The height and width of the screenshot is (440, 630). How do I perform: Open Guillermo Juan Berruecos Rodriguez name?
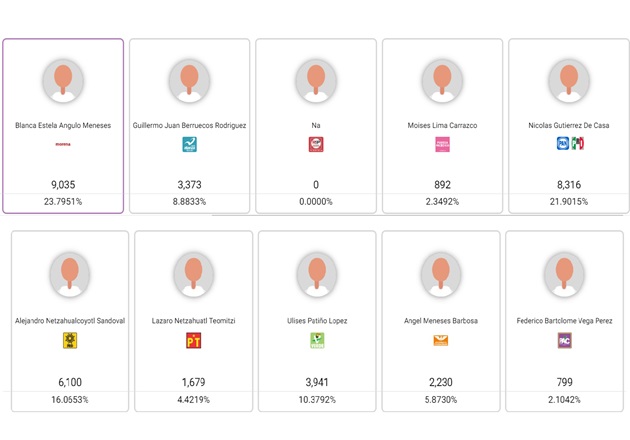click(x=189, y=125)
